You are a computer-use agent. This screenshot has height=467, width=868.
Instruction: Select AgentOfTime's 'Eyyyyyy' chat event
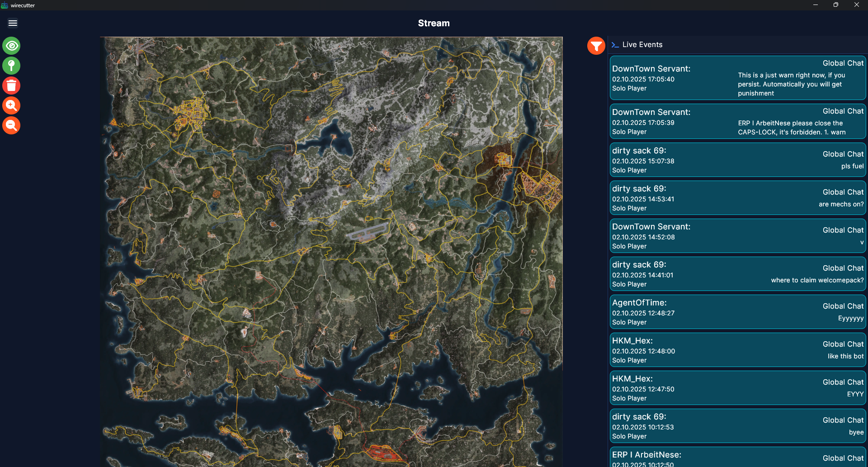coord(737,312)
